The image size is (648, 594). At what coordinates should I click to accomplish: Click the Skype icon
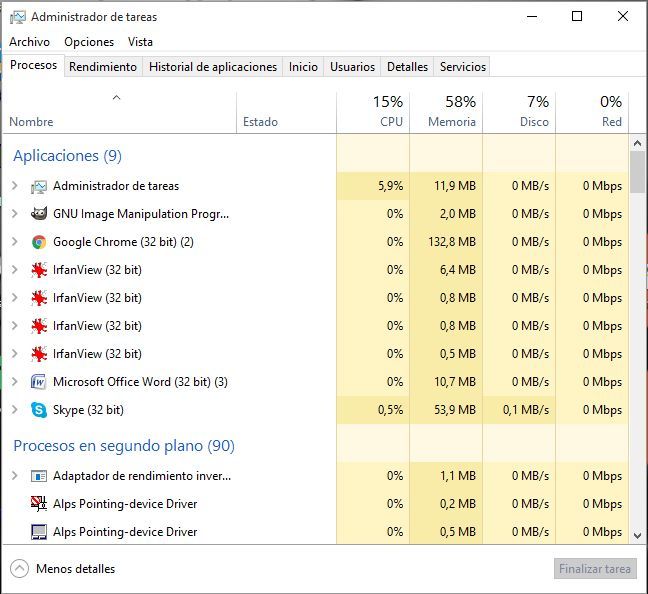39,410
